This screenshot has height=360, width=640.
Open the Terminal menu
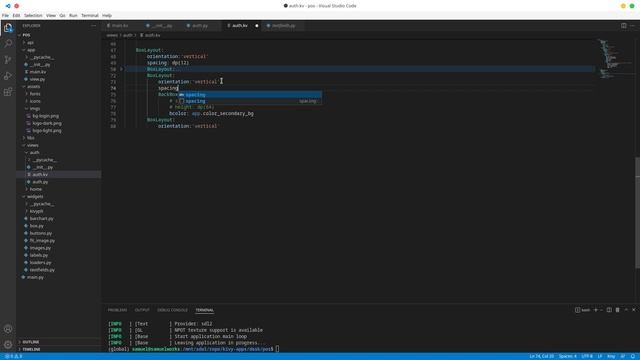90,16
